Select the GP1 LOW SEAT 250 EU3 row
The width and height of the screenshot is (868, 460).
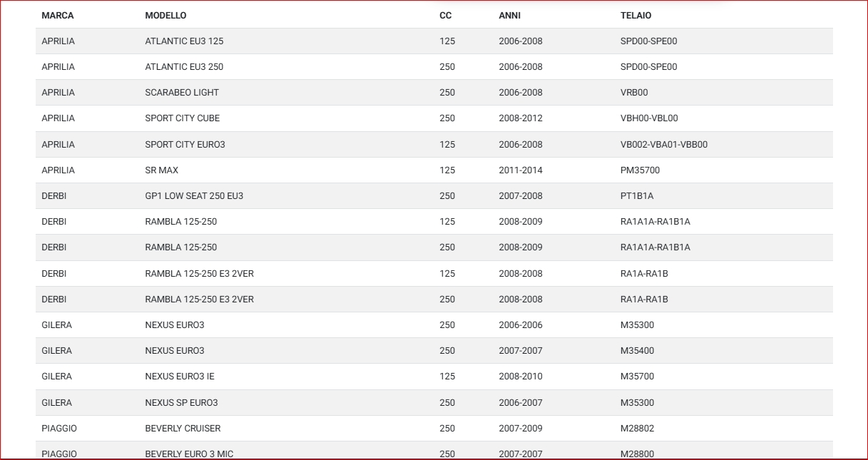pos(194,196)
